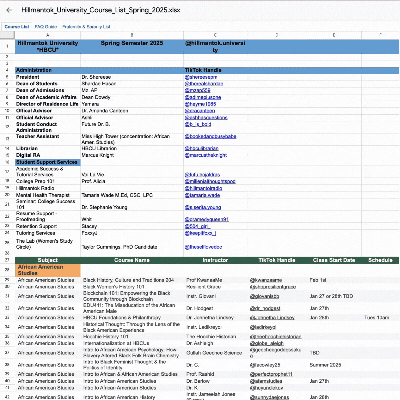This screenshot has width=400, height=400.
Task: Select the Director of Residence Life cell
Action: (x=48, y=104)
